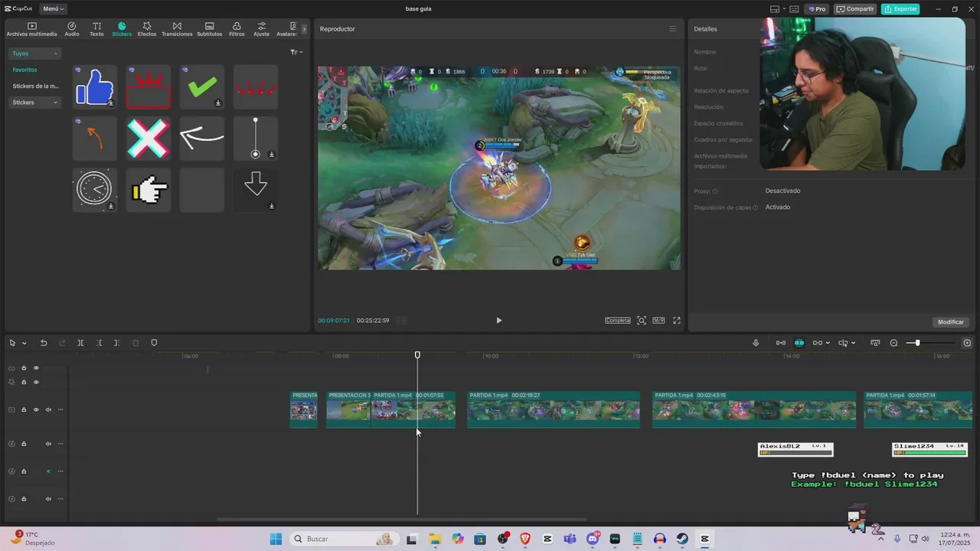Start voice recording with microphone icon
Image resolution: width=980 pixels, height=551 pixels.
pyautogui.click(x=756, y=343)
